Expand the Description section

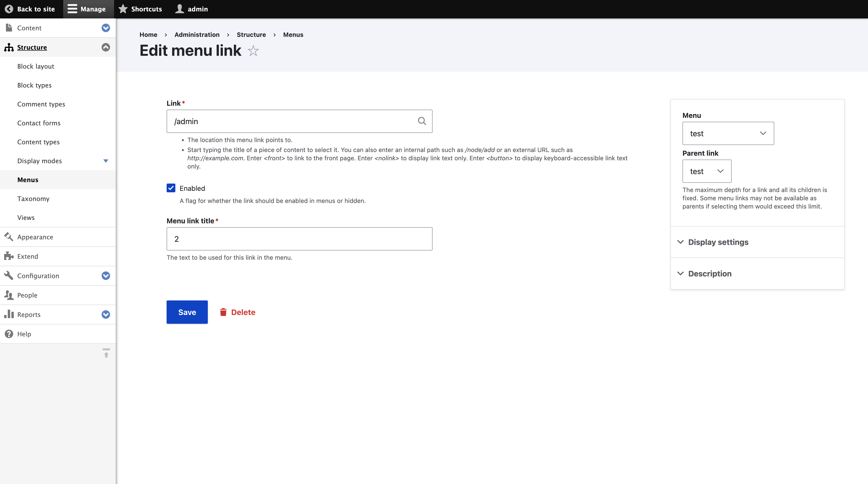pos(710,274)
